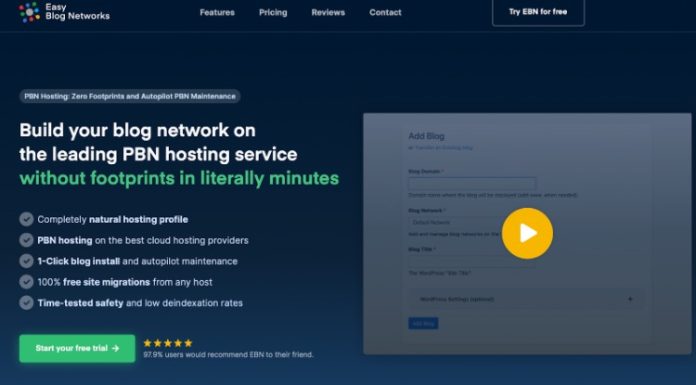Click text 'Time-tested safety and low deindexation rates'
This screenshot has width=696, height=385.
(x=140, y=303)
